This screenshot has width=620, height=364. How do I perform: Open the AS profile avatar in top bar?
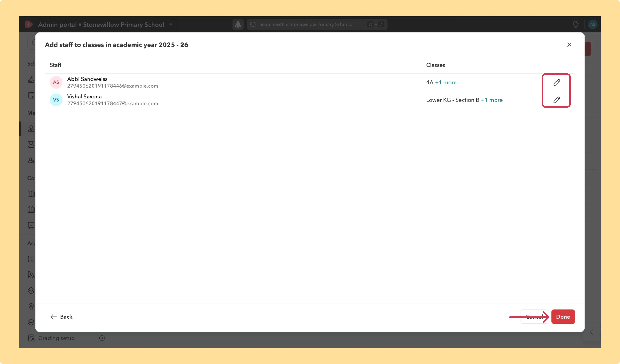pyautogui.click(x=592, y=24)
